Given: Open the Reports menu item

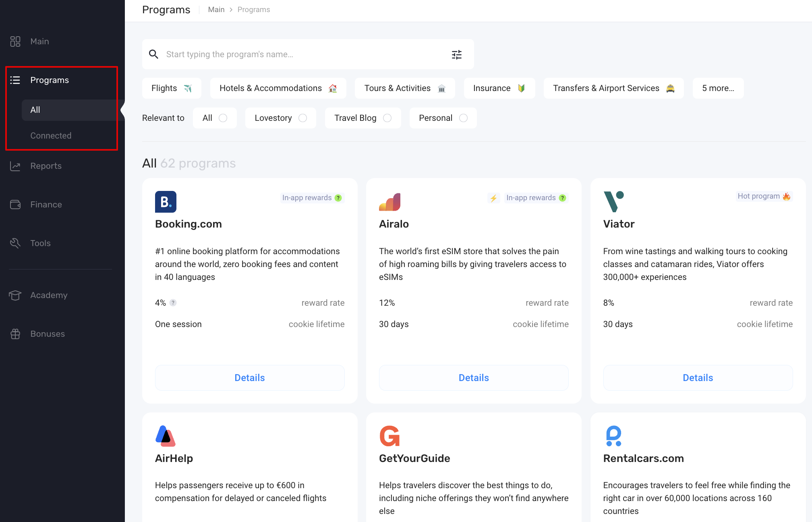Looking at the screenshot, I should (x=46, y=166).
